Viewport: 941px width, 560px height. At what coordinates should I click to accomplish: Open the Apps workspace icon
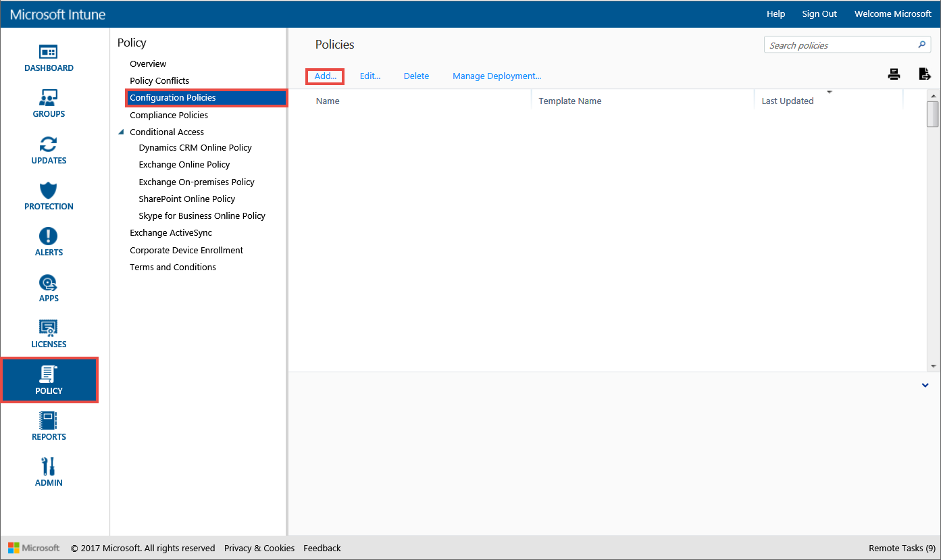49,282
